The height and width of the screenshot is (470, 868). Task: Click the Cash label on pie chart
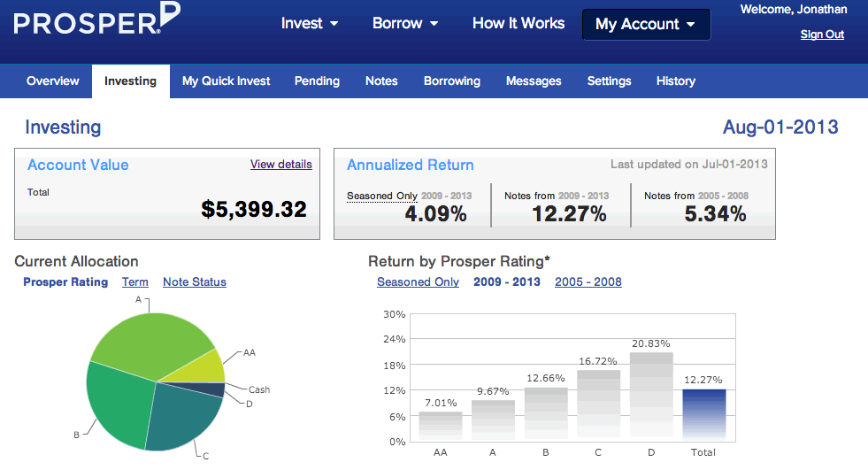(259, 389)
